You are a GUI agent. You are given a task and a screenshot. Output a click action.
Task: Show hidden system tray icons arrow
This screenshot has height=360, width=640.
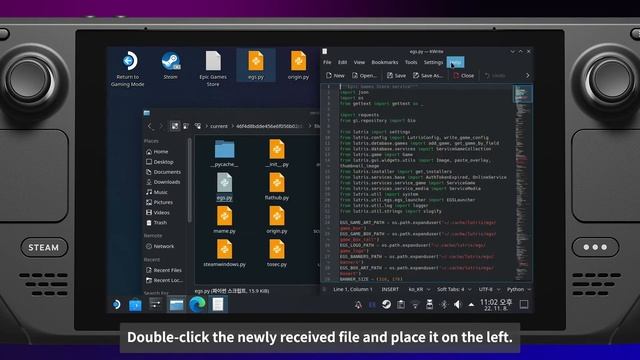(471, 304)
